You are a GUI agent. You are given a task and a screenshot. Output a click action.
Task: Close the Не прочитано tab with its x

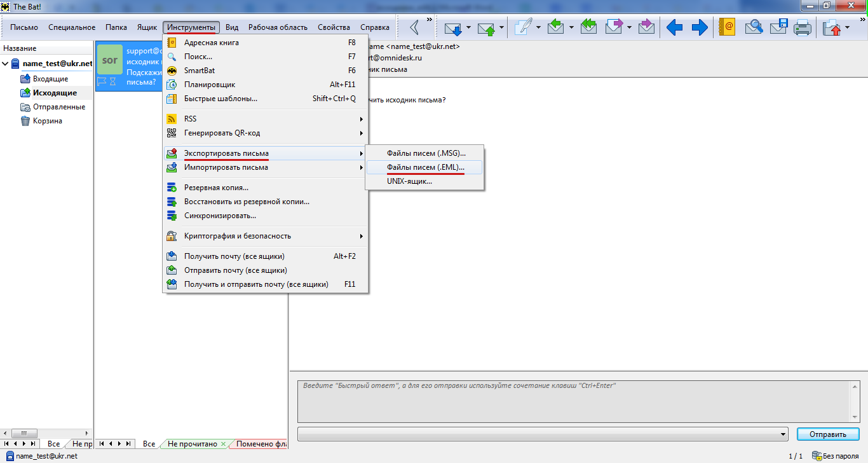223,444
